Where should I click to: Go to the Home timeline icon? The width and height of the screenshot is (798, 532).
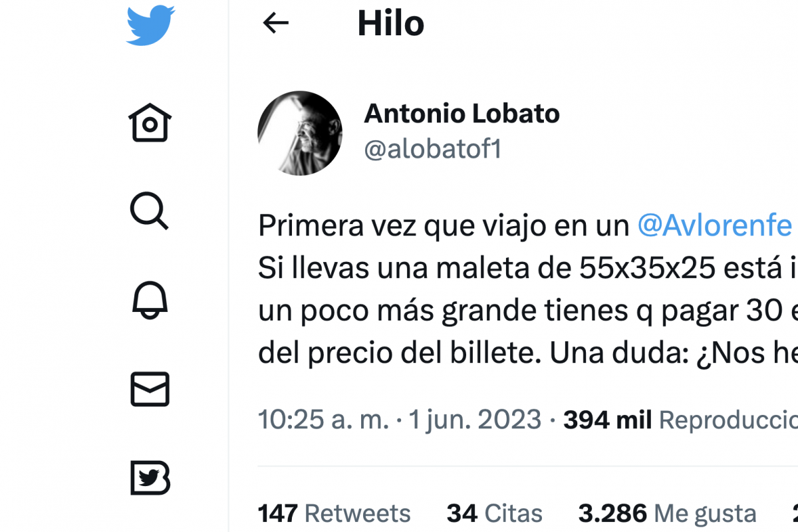coord(150,123)
